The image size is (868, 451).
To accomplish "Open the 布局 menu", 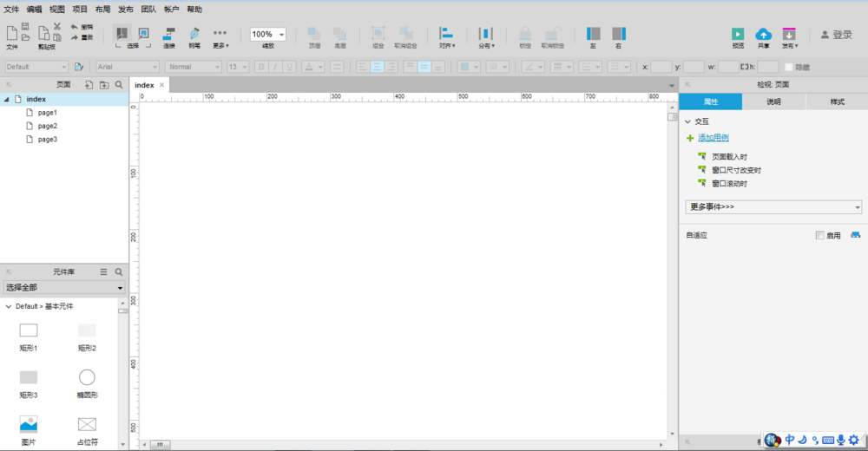I will (102, 10).
